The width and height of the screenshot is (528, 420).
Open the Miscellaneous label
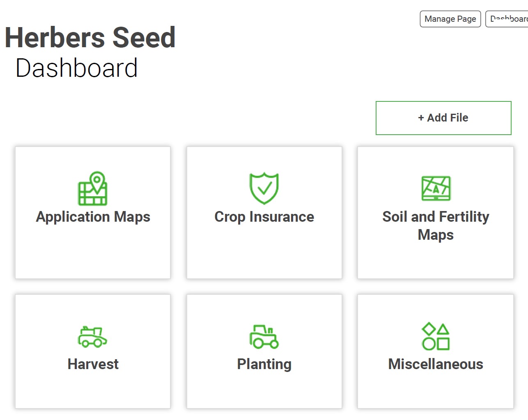point(436,364)
